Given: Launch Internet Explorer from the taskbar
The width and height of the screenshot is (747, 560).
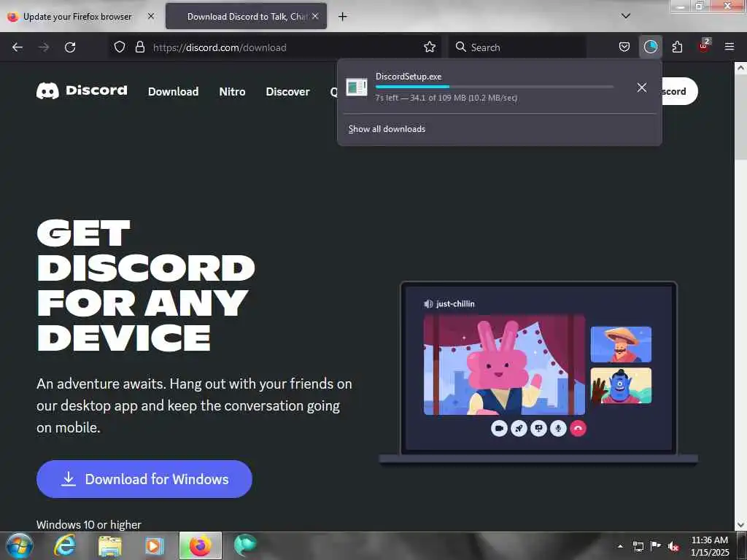Looking at the screenshot, I should tap(65, 545).
